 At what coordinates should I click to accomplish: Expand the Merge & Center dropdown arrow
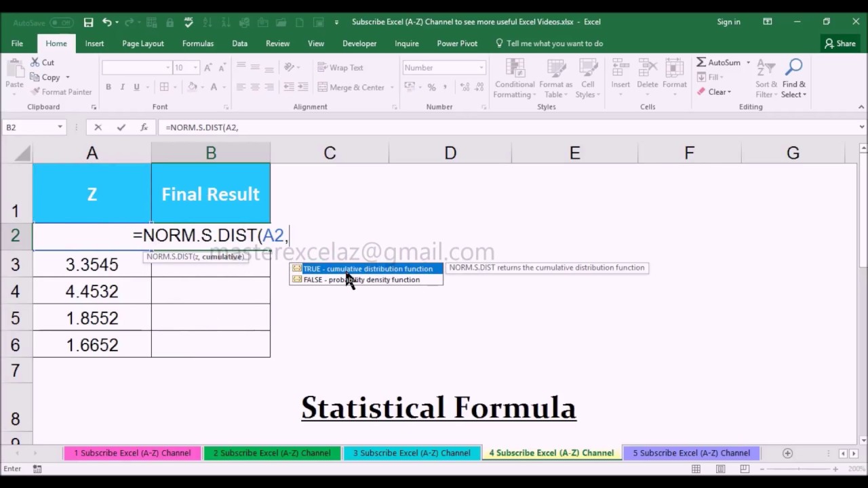click(393, 87)
